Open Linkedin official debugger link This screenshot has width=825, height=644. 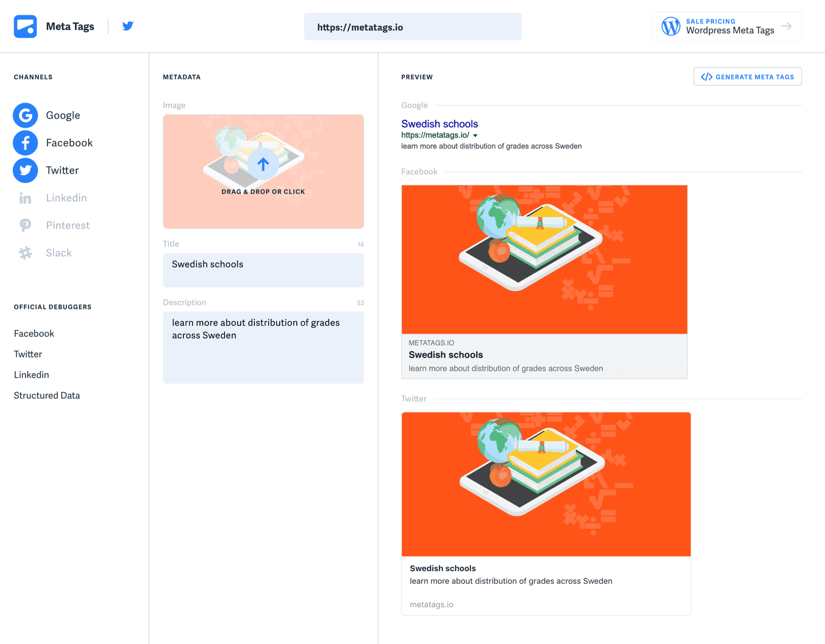[x=32, y=375]
